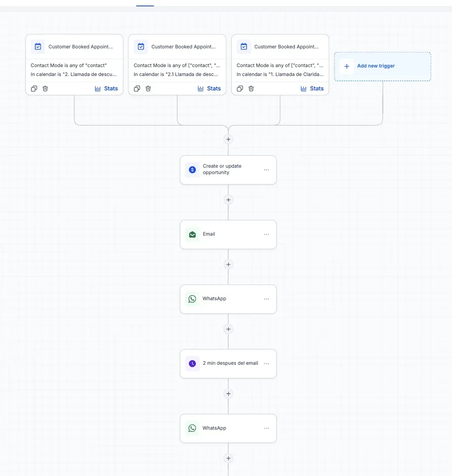Add step between opportunity and Email
The width and height of the screenshot is (452, 476).
click(228, 200)
